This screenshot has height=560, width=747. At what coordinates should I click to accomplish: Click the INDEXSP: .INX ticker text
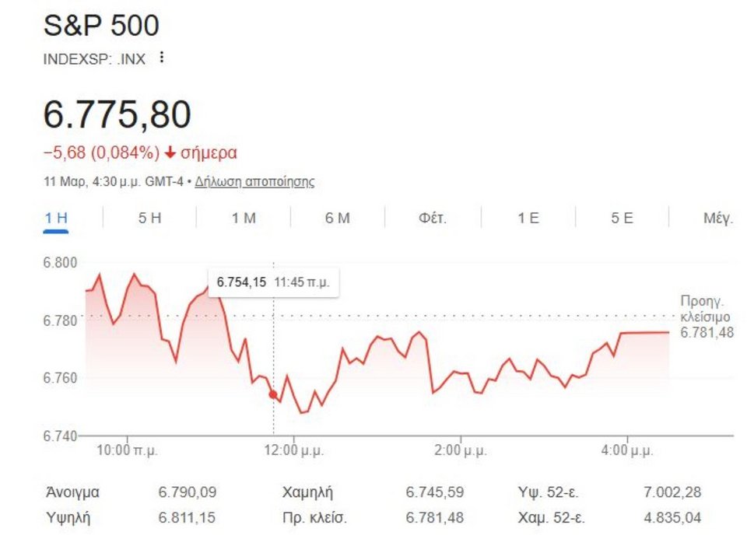click(94, 58)
